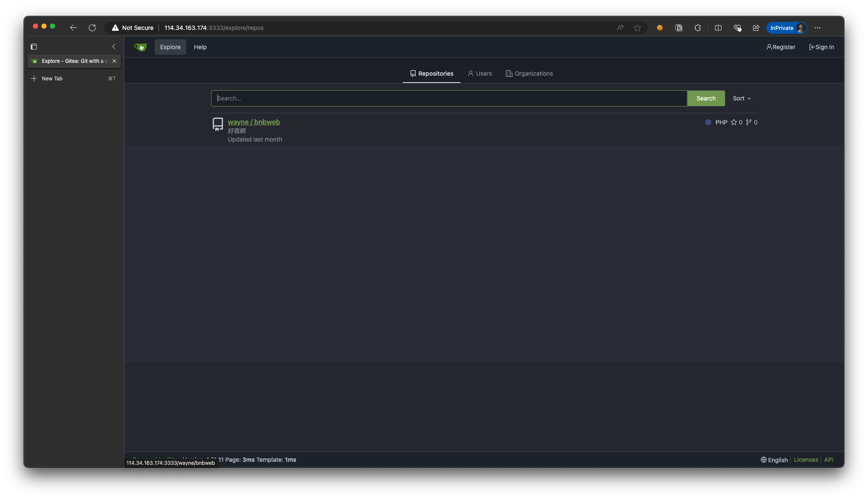Close the Explore - Gitea tab

tap(114, 61)
